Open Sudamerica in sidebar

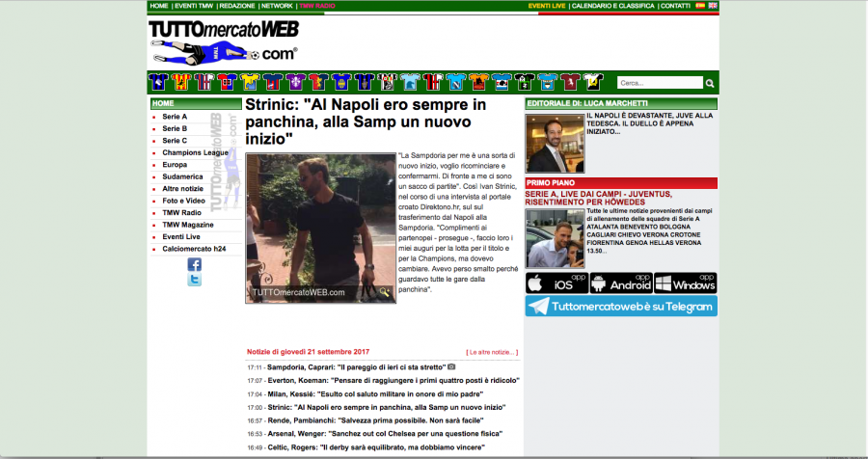point(182,176)
